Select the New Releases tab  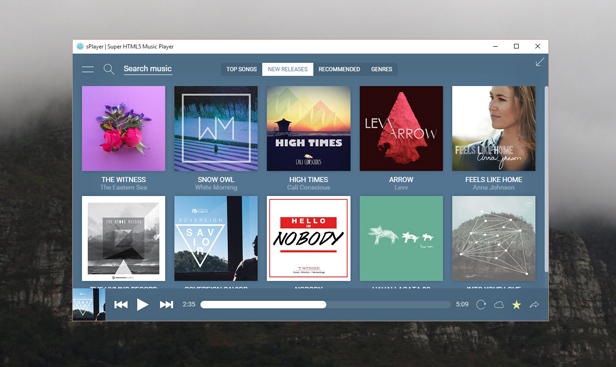click(x=288, y=69)
